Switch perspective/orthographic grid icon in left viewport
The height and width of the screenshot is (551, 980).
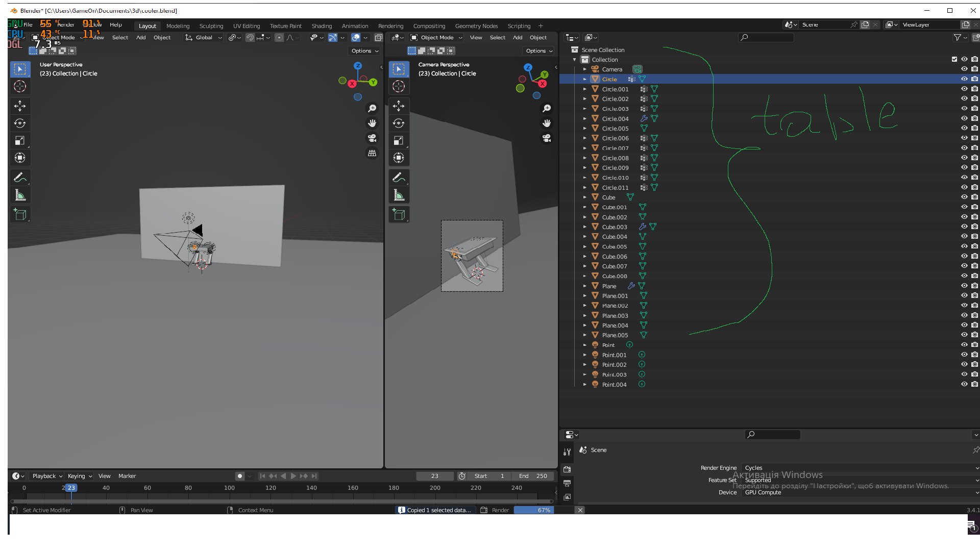tap(372, 153)
